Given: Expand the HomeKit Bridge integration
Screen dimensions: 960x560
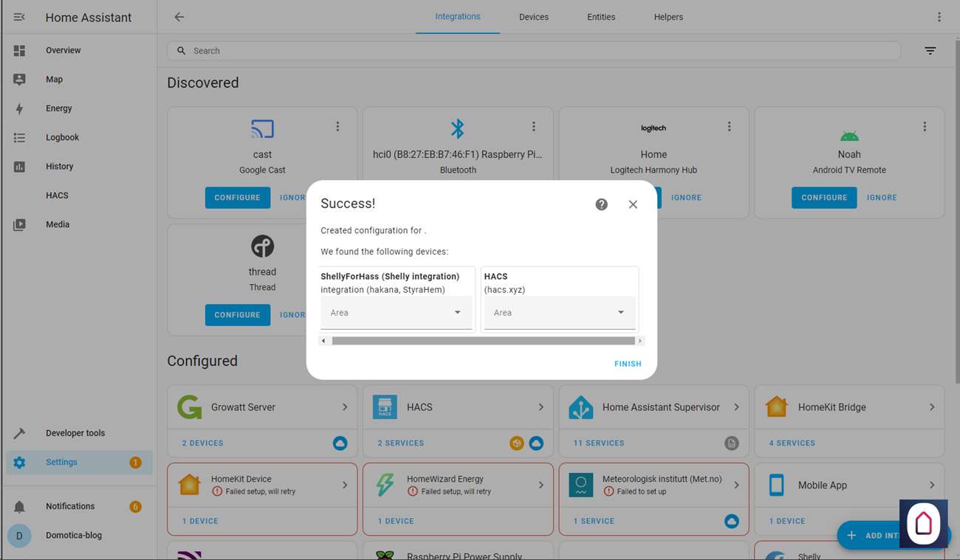Looking at the screenshot, I should [932, 407].
